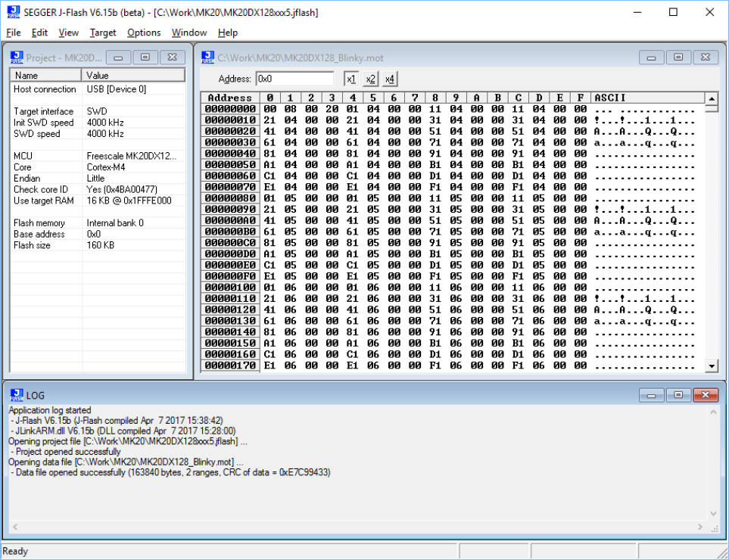Viewport: 729px width, 560px height.
Task: Maximize the LOG window
Action: (678, 395)
